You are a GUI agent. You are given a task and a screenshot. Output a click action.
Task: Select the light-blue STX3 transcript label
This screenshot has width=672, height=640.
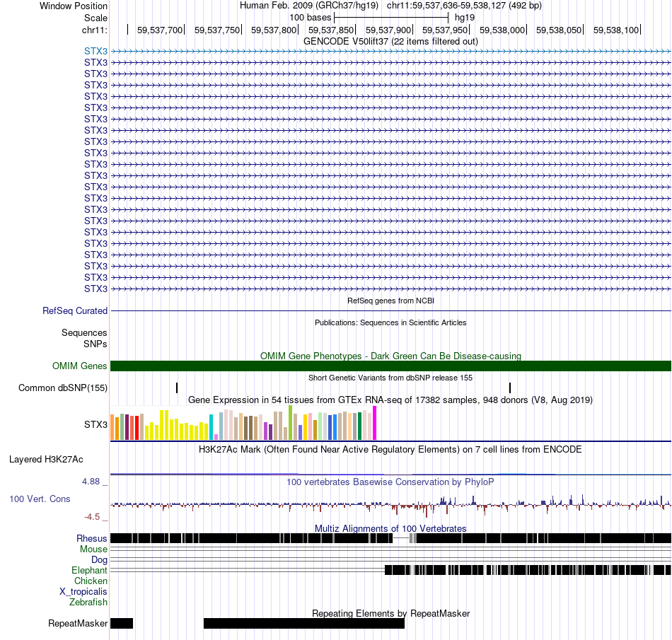point(95,52)
